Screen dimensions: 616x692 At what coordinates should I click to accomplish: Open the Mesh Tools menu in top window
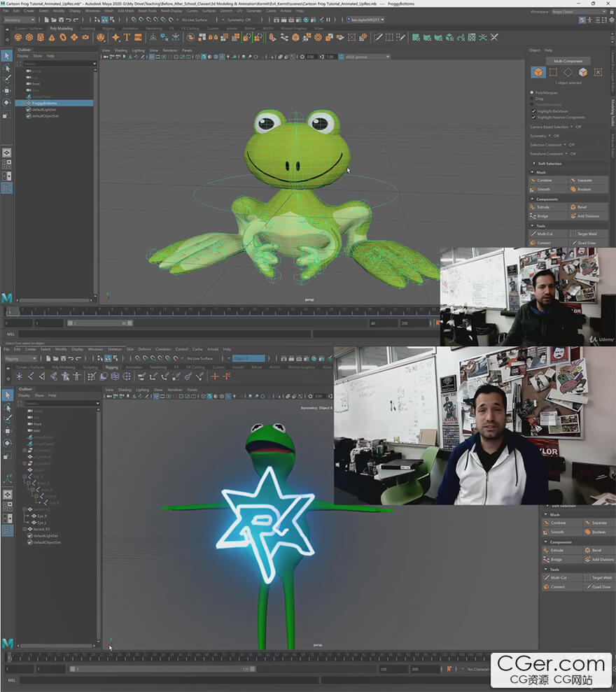coord(147,10)
